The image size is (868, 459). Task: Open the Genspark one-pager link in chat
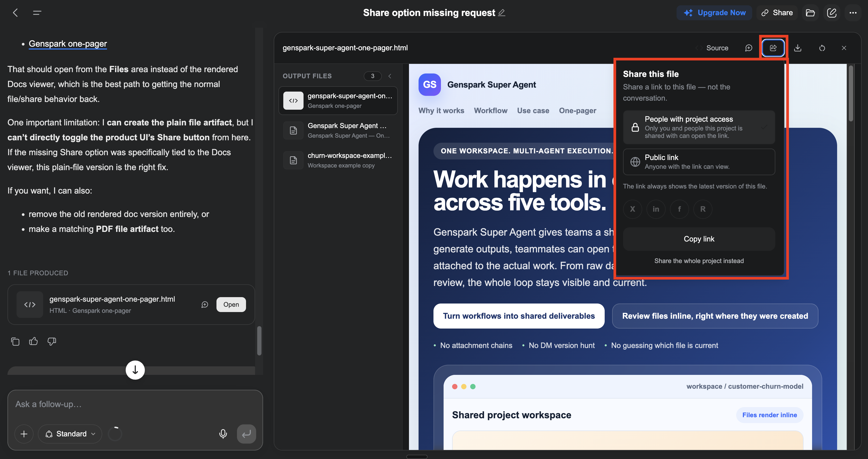point(68,44)
